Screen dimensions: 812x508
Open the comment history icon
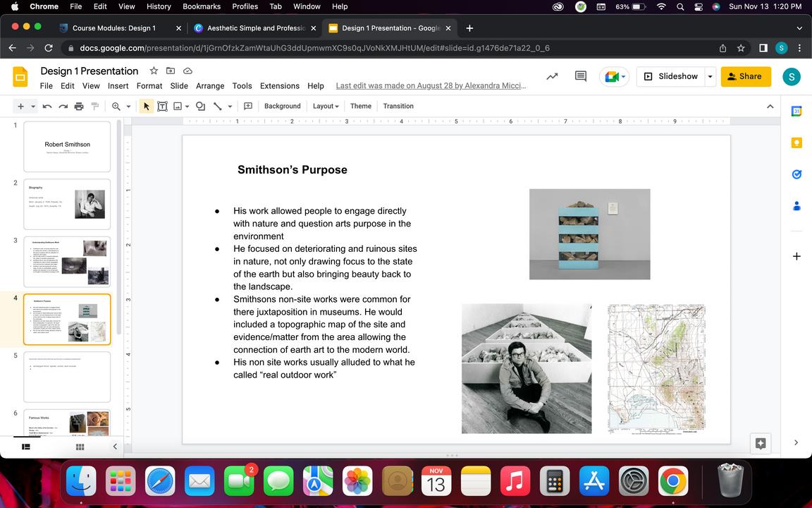581,76
